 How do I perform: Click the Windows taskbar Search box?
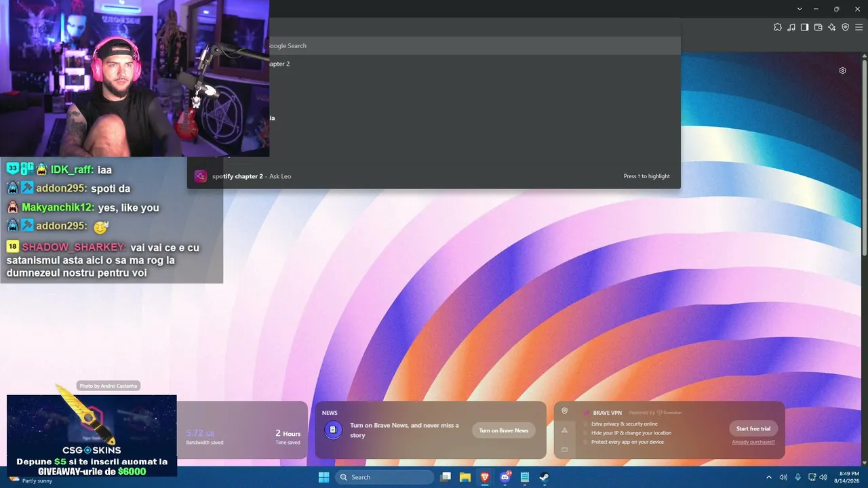point(384,477)
